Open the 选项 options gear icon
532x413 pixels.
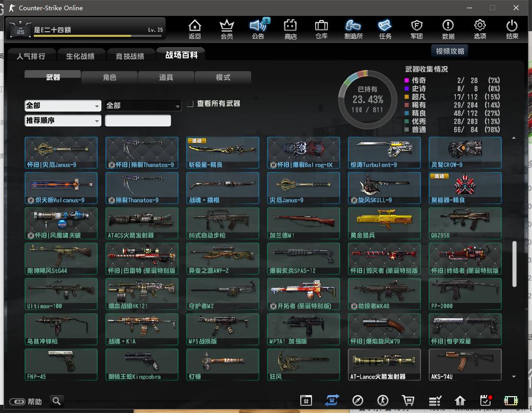480,29
